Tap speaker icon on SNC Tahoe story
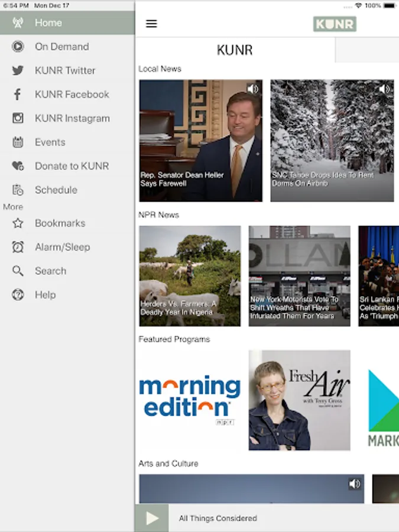Viewport: 399px width, 532px height. click(384, 89)
